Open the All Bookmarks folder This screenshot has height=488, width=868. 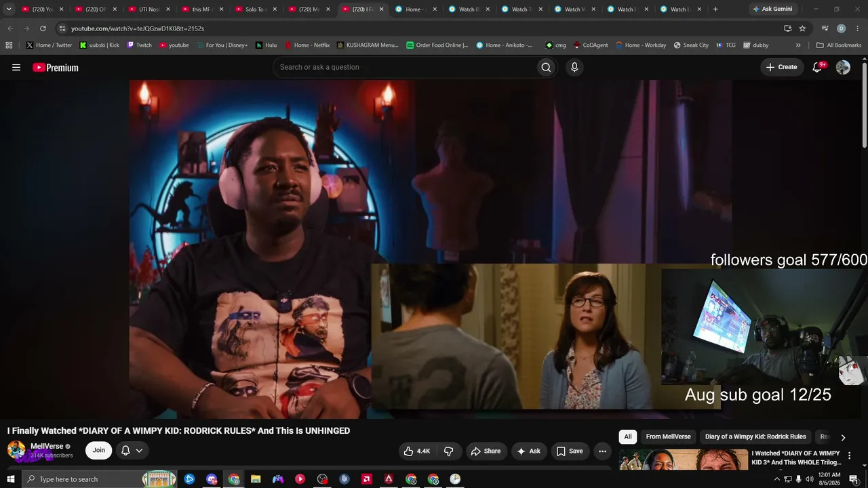click(x=839, y=45)
